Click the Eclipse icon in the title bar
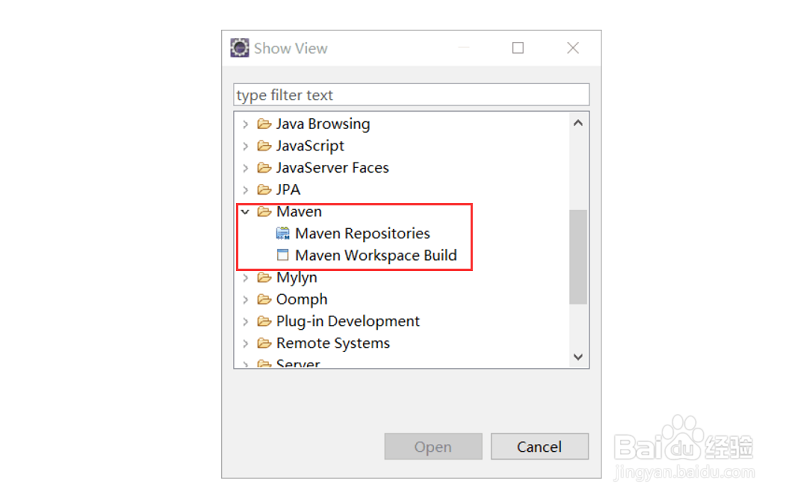 240,48
